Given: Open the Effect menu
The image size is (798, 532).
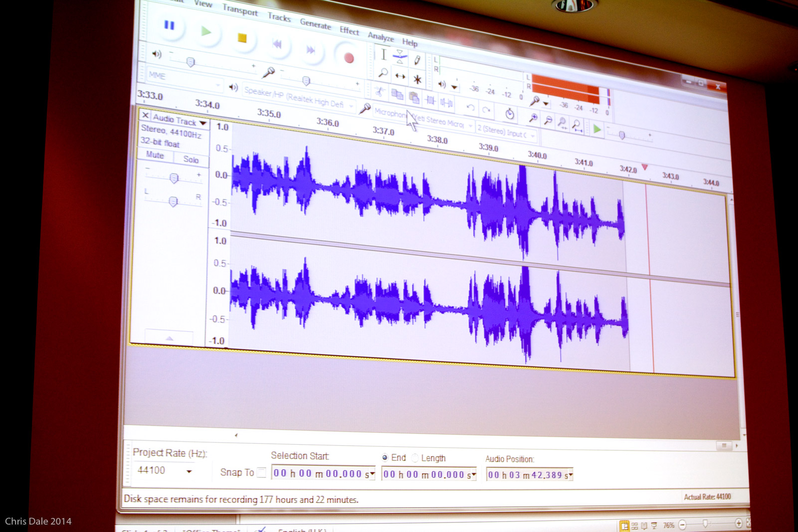Looking at the screenshot, I should pyautogui.click(x=349, y=31).
